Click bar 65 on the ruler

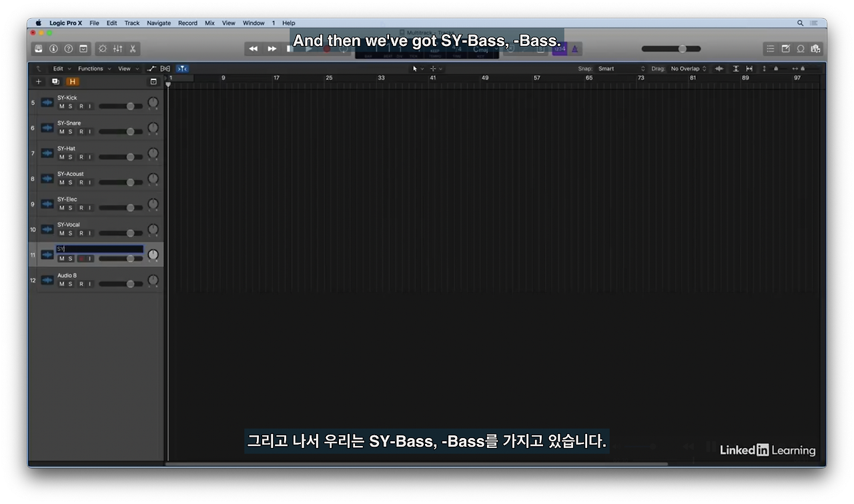click(x=589, y=77)
